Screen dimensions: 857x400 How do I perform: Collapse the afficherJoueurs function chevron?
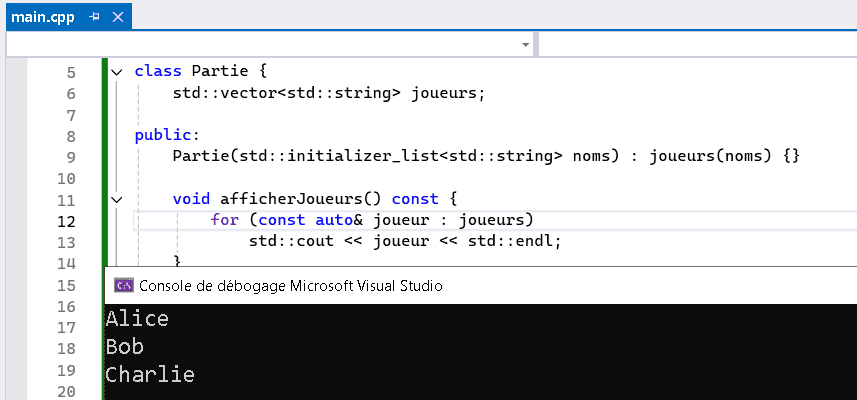click(x=116, y=200)
